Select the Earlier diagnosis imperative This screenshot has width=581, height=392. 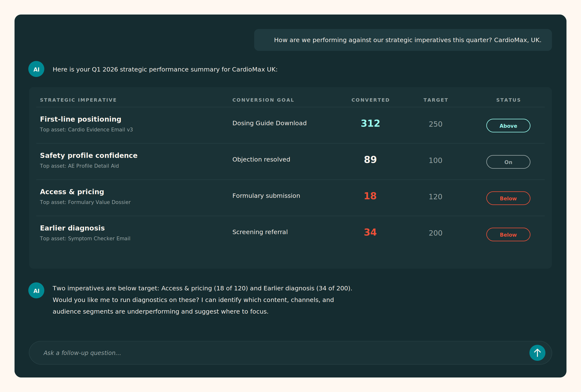72,228
